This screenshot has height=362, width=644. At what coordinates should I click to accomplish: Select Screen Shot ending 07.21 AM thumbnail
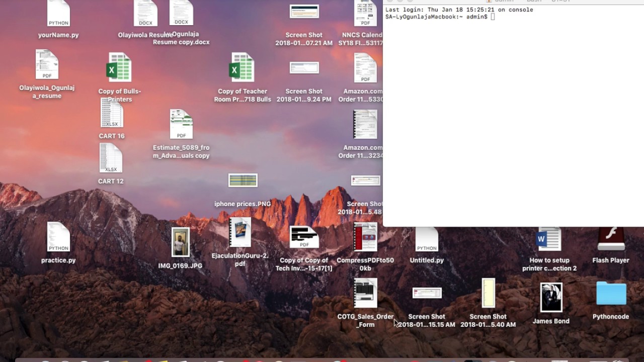(304, 12)
